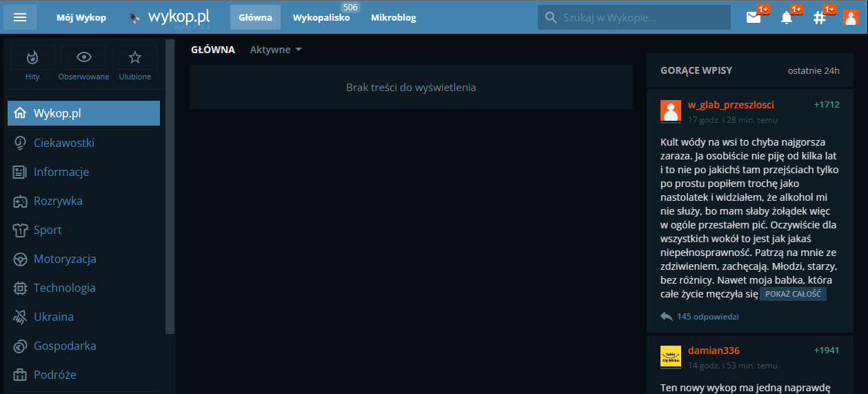
Task: Click the Informacje newspaper icon
Action: (x=20, y=172)
